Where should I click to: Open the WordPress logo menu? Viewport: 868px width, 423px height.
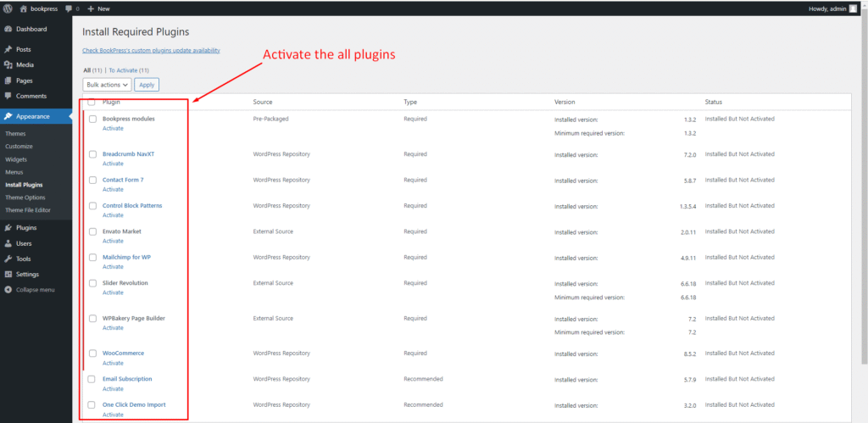(x=8, y=8)
